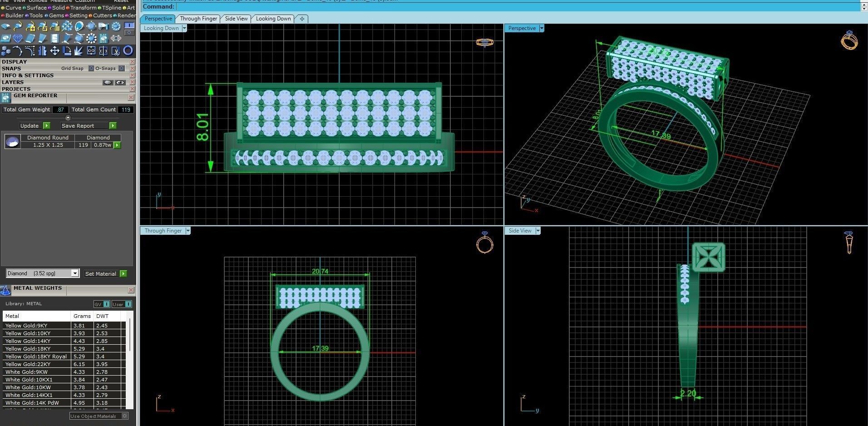Click the Gem Reporter tool in the toolbar

(104, 38)
